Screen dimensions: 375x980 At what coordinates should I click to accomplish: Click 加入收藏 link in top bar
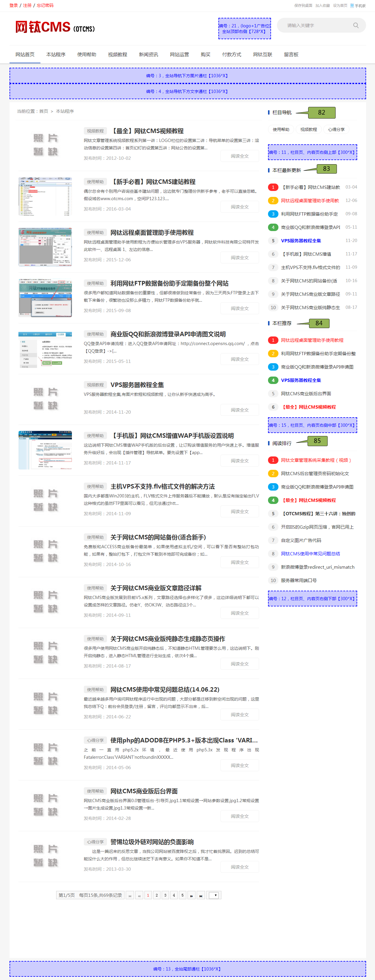click(322, 6)
